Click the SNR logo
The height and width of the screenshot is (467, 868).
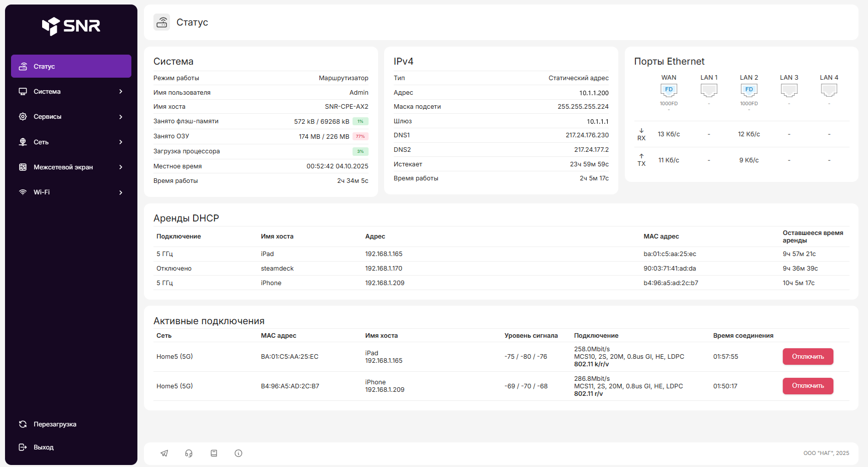click(71, 26)
